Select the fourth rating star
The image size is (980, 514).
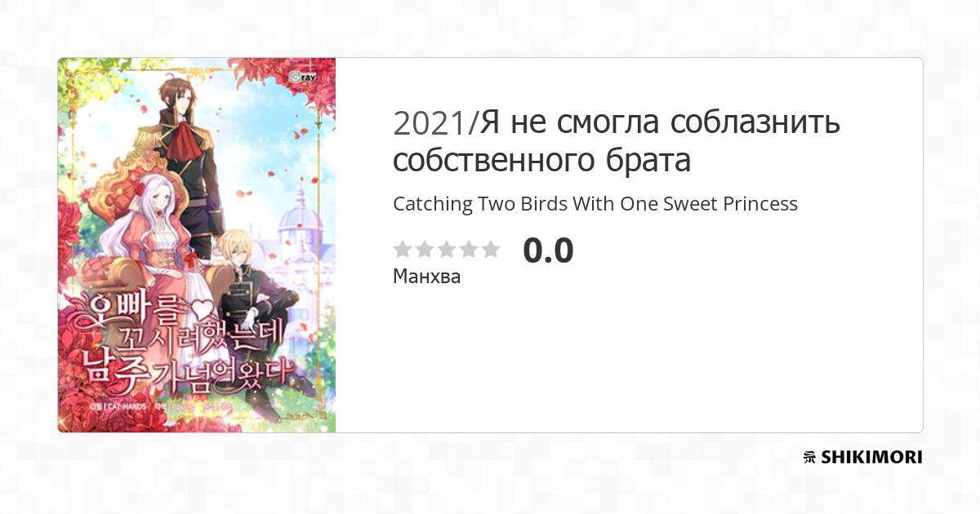point(468,249)
